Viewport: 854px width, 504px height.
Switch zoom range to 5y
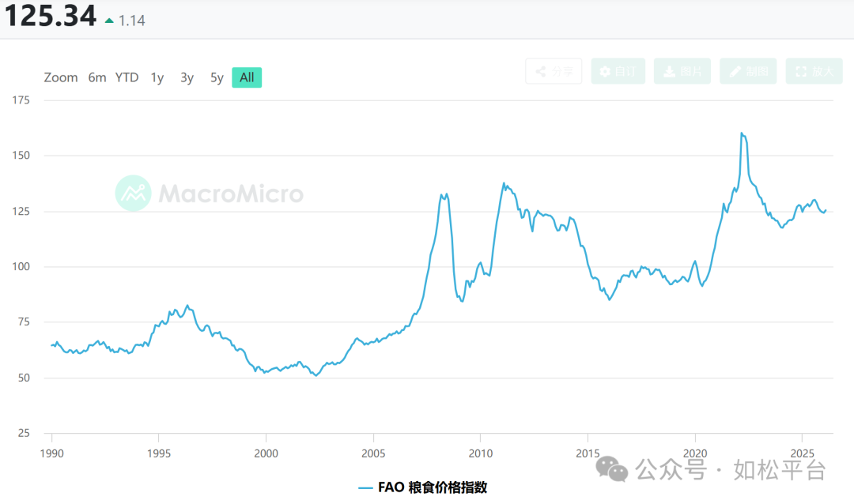(217, 77)
